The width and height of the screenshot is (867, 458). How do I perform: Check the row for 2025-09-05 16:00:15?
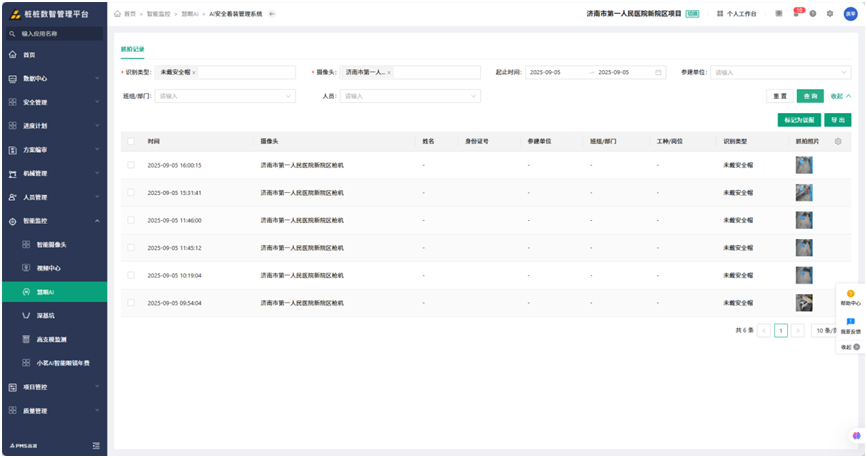130,165
